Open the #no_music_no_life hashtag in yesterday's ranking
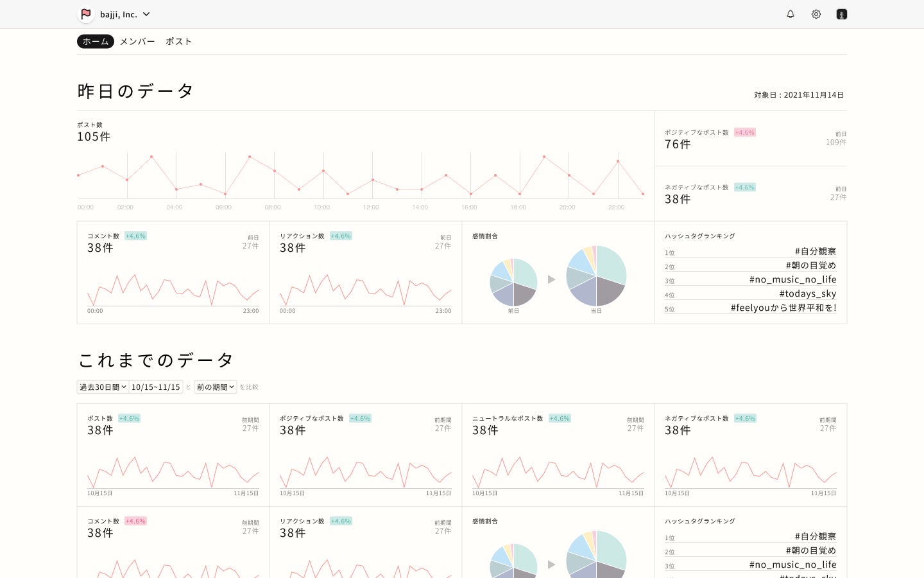Viewport: 924px width, 578px height. (x=792, y=279)
